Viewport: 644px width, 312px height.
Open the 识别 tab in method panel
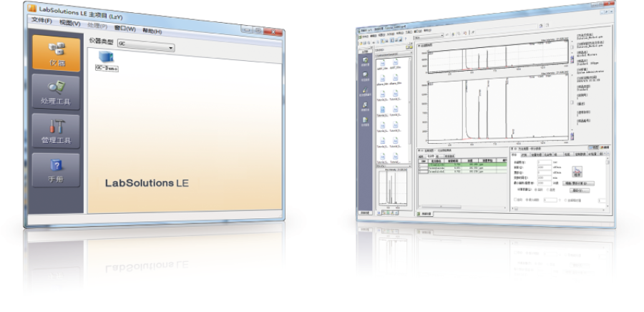[524, 155]
